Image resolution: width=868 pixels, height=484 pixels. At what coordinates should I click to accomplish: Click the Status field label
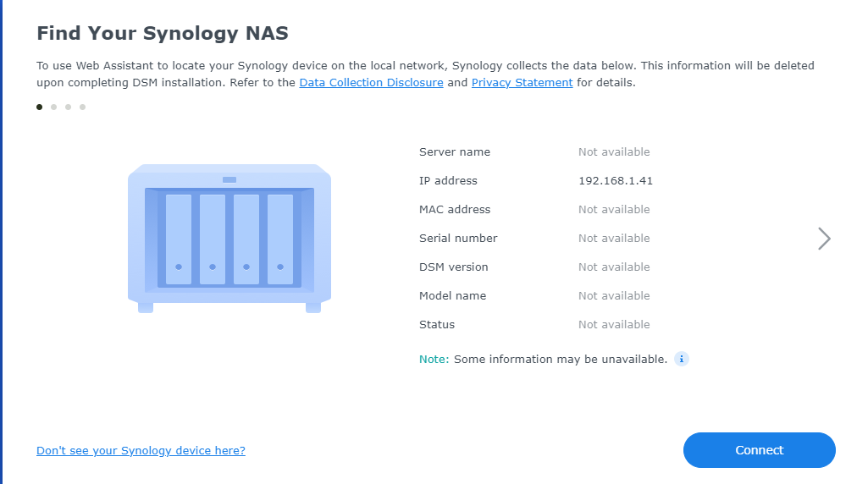(437, 325)
